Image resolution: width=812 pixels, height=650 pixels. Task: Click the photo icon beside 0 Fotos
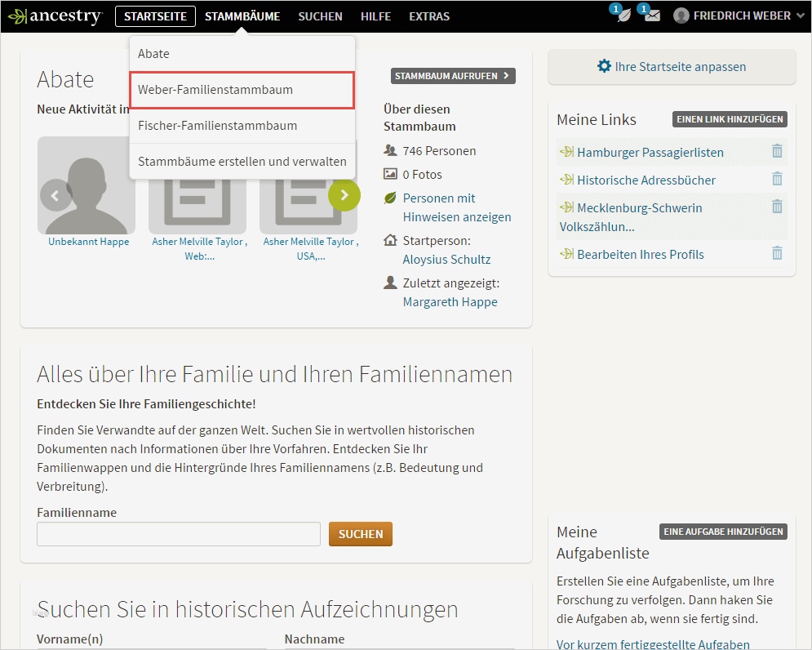point(390,174)
